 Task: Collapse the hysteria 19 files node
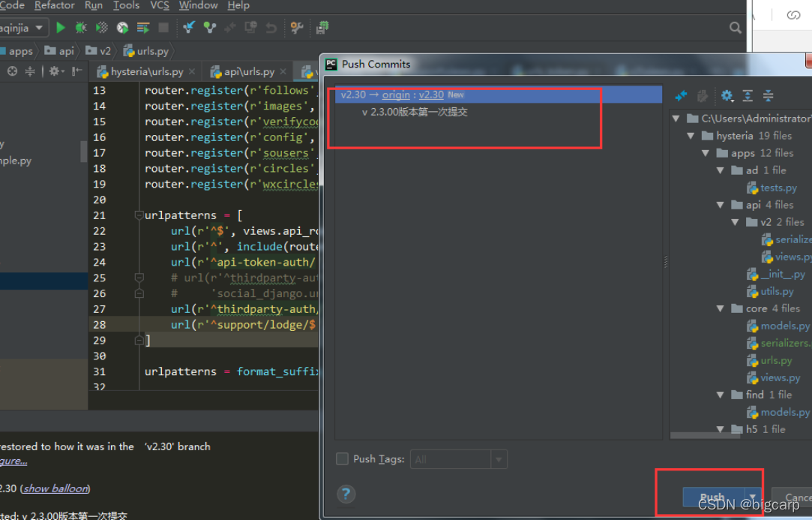coord(691,136)
